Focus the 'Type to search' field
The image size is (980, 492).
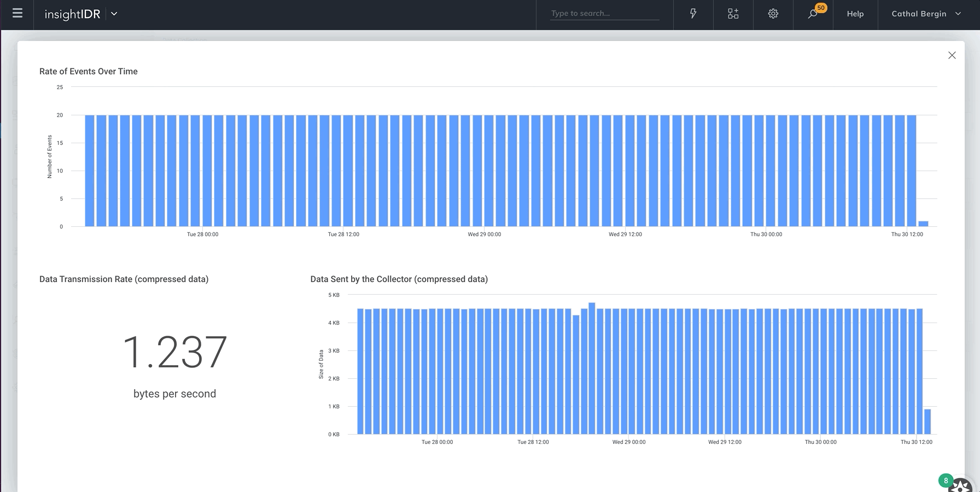pyautogui.click(x=604, y=14)
